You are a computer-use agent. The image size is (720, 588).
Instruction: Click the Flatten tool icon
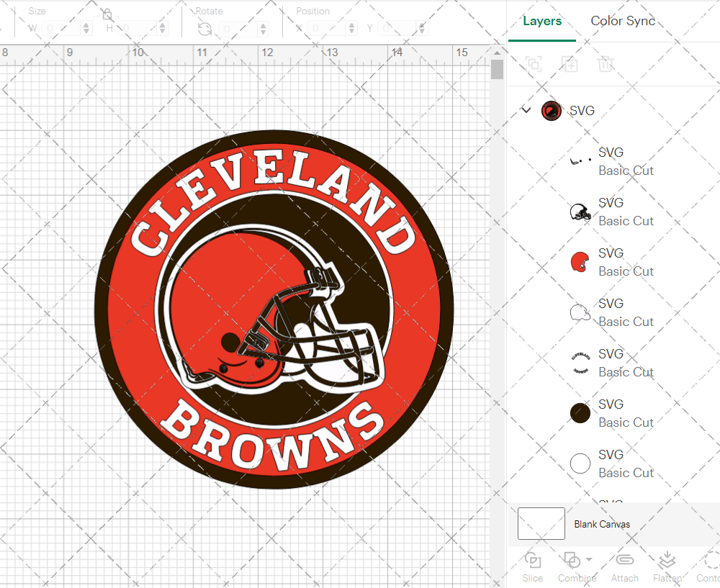(667, 561)
